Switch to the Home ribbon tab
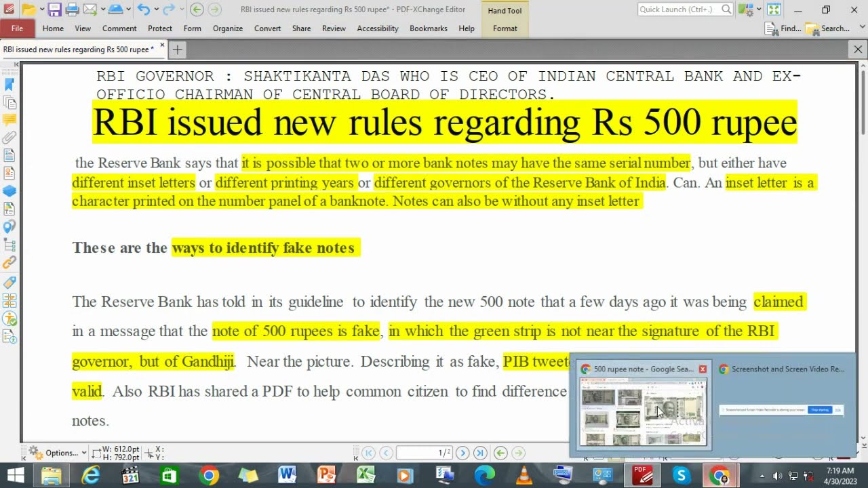868x488 pixels. [x=53, y=28]
